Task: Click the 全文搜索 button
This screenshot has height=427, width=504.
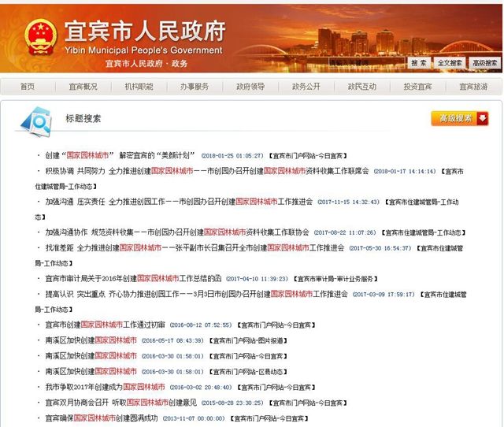Action: click(x=450, y=63)
